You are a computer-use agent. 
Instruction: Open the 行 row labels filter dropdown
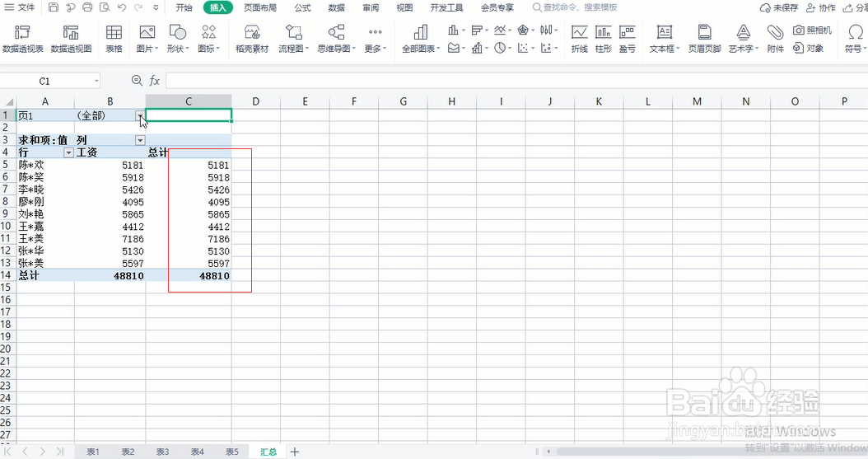(68, 152)
